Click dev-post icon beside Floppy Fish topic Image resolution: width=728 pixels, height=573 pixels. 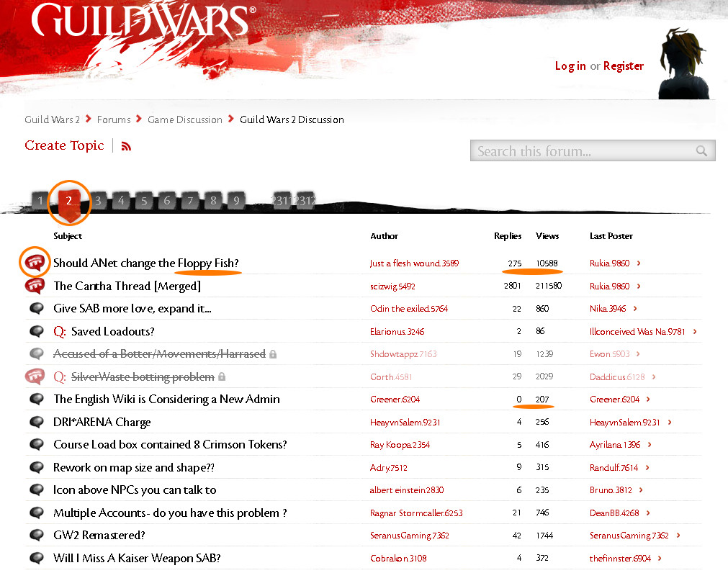[35, 263]
